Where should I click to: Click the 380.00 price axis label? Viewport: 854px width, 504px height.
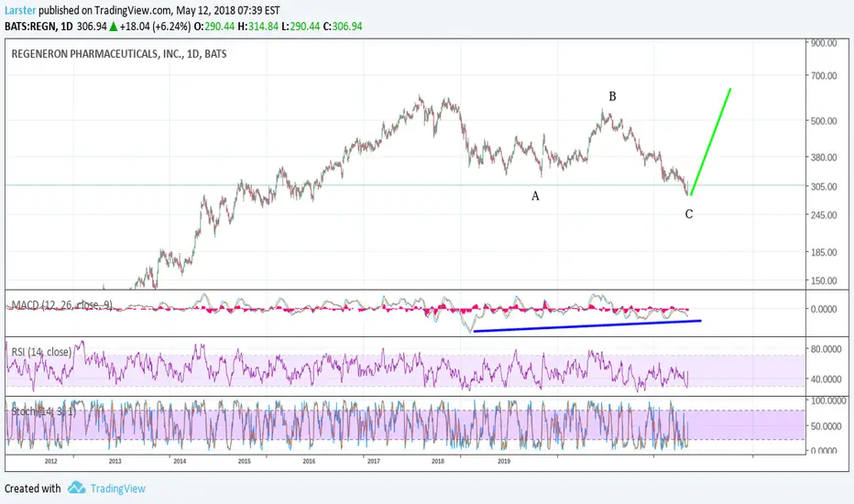(824, 158)
